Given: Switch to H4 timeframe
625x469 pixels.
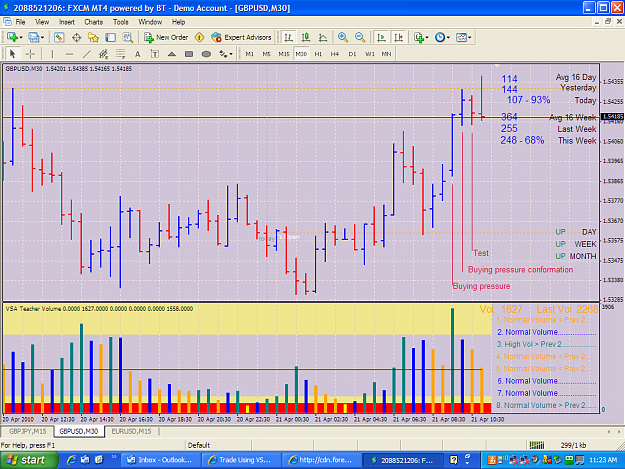Looking at the screenshot, I should (335, 54).
